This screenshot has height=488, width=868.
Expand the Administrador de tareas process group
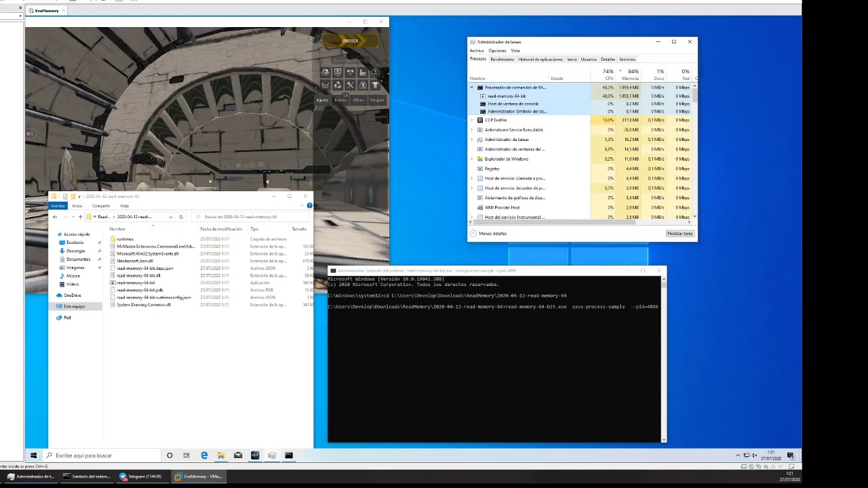coord(472,140)
